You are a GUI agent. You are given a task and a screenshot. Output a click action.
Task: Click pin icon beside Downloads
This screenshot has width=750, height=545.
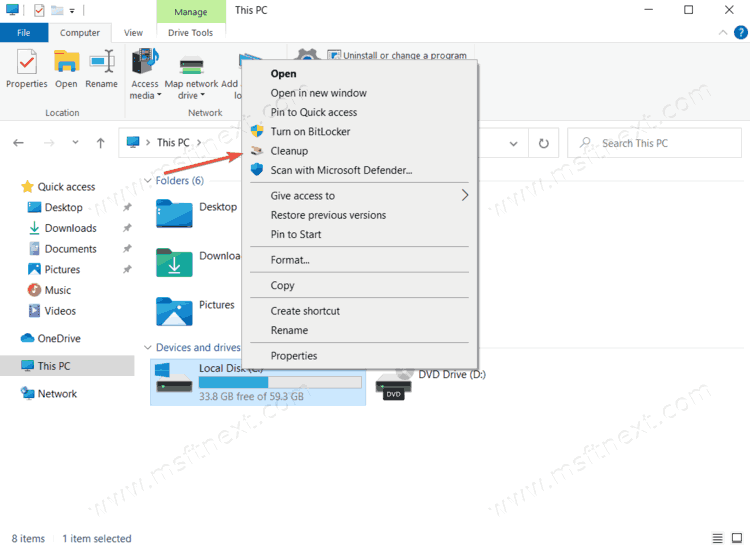(x=127, y=228)
